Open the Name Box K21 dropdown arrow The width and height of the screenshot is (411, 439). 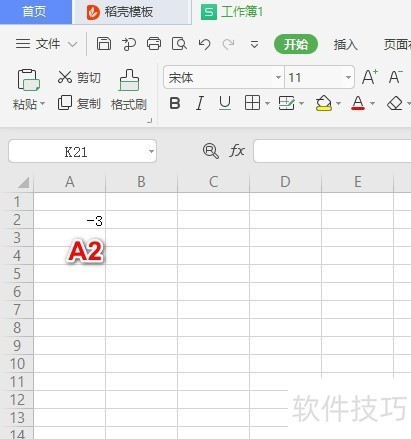[x=151, y=152]
